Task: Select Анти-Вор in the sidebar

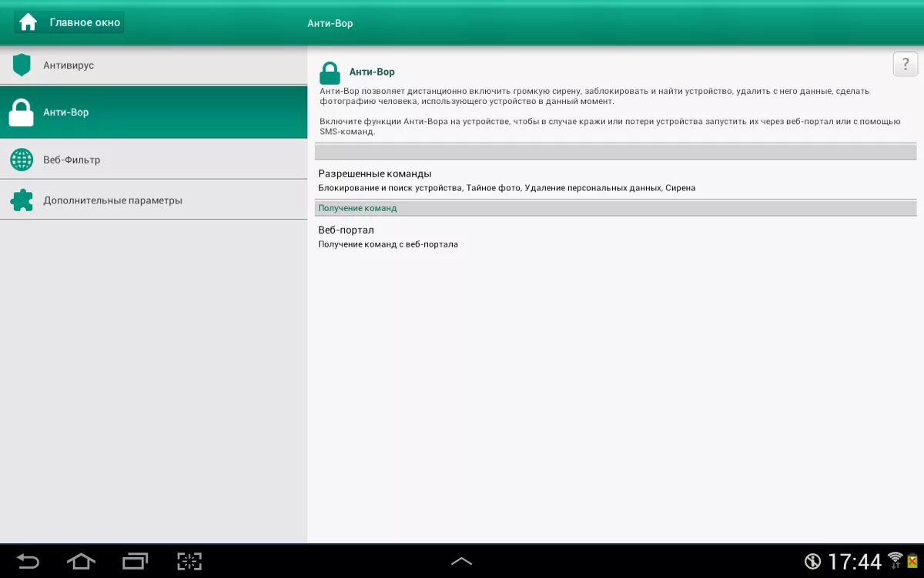Action: pyautogui.click(x=154, y=113)
